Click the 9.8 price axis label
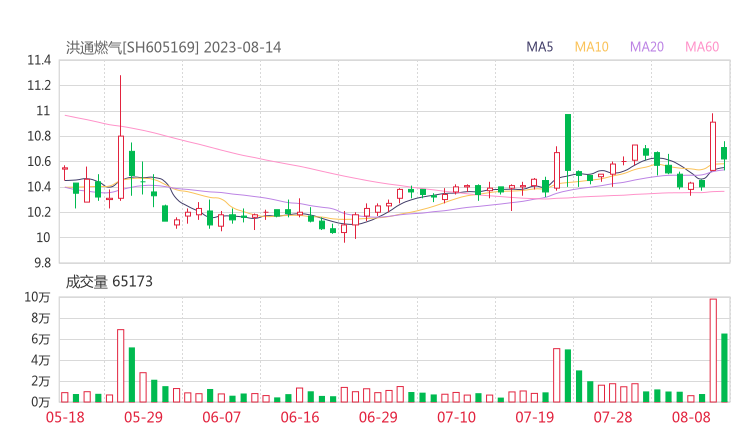The image size is (740, 440). coord(42,263)
